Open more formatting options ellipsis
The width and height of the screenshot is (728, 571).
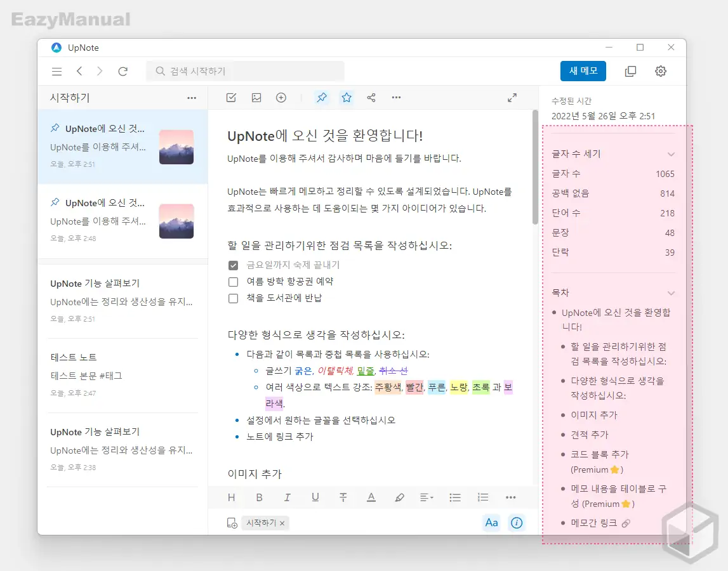pos(511,497)
